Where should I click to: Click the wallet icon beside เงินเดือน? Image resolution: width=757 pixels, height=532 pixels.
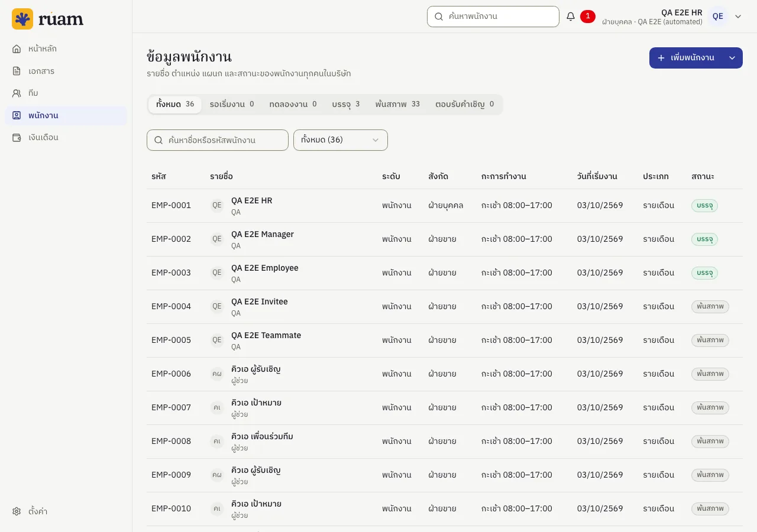point(17,137)
